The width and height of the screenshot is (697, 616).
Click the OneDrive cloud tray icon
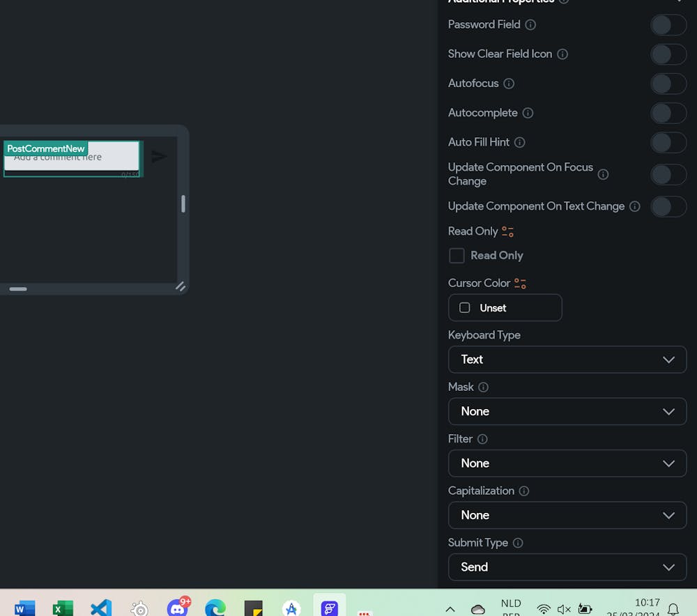click(478, 609)
